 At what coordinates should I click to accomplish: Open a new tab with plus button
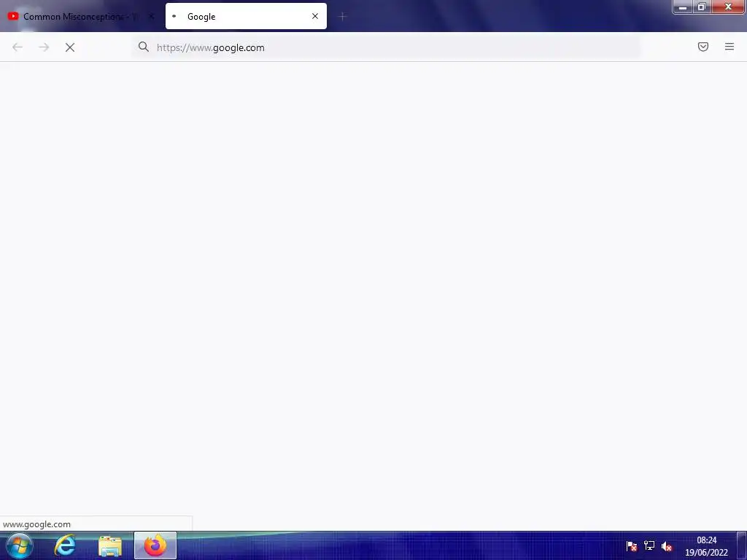tap(342, 17)
